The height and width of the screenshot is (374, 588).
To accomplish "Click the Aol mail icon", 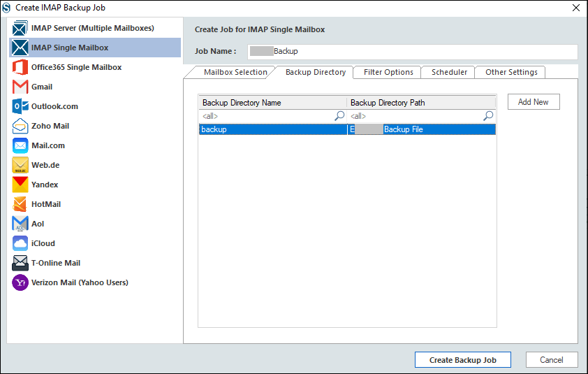I will (20, 224).
